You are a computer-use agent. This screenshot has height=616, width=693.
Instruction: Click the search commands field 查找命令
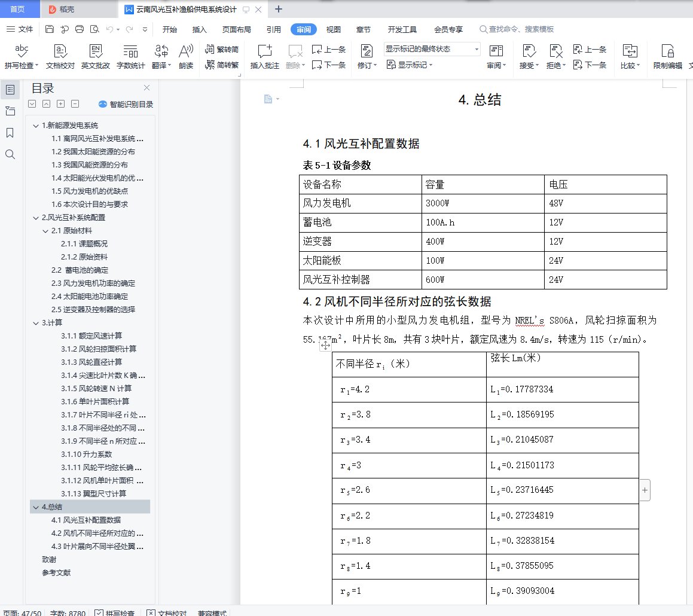[517, 29]
